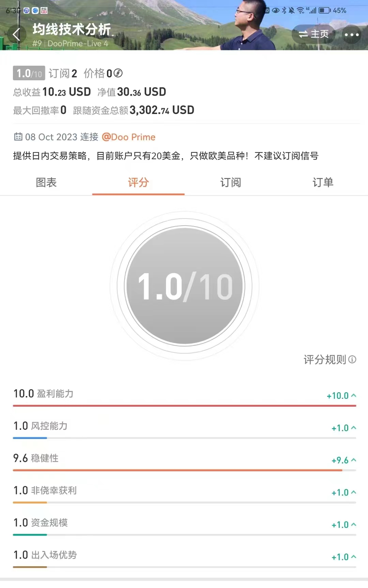Select the 评分 tab
Viewport: 368px width, 588px height.
coord(138,182)
